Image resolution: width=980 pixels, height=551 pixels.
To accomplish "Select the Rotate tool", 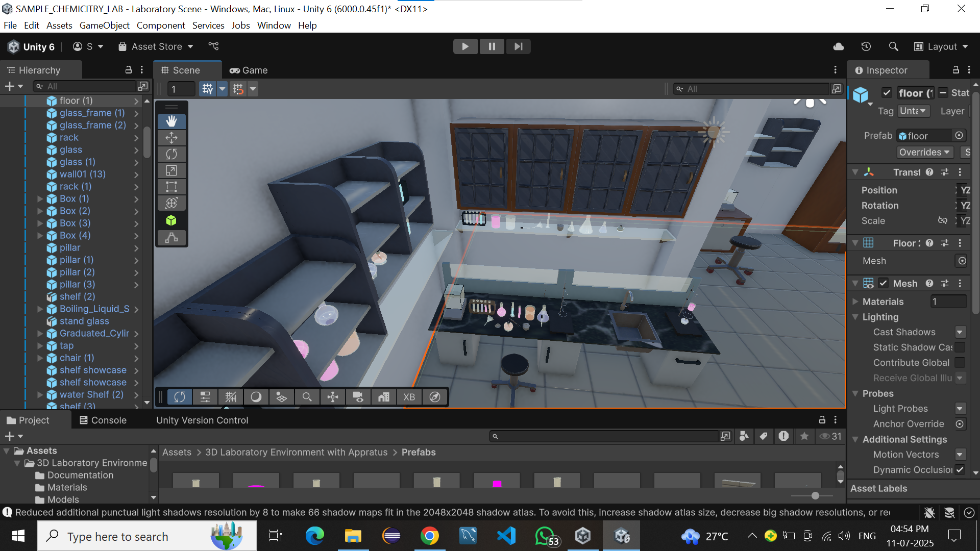I will pos(171,154).
